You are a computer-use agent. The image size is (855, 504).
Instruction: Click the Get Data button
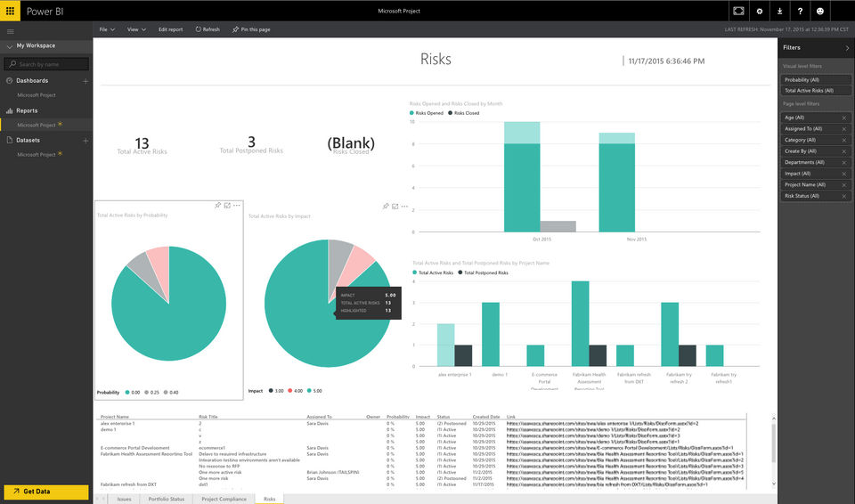coord(46,492)
